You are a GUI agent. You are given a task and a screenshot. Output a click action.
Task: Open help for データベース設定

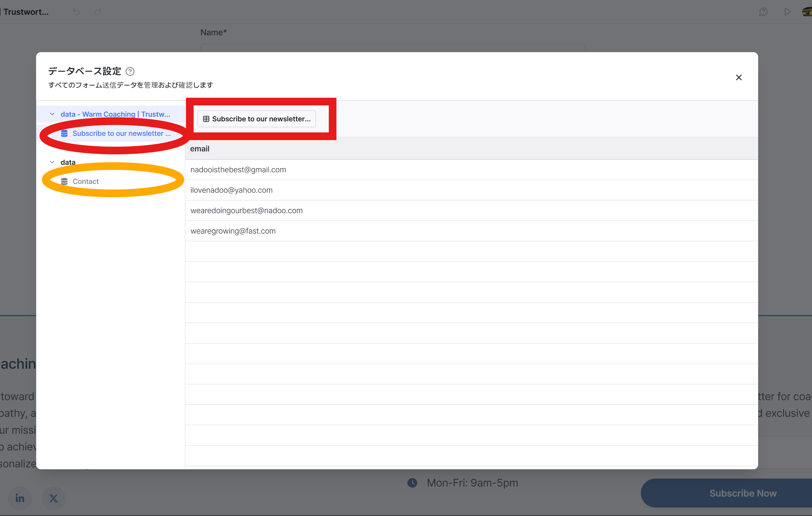click(x=130, y=71)
